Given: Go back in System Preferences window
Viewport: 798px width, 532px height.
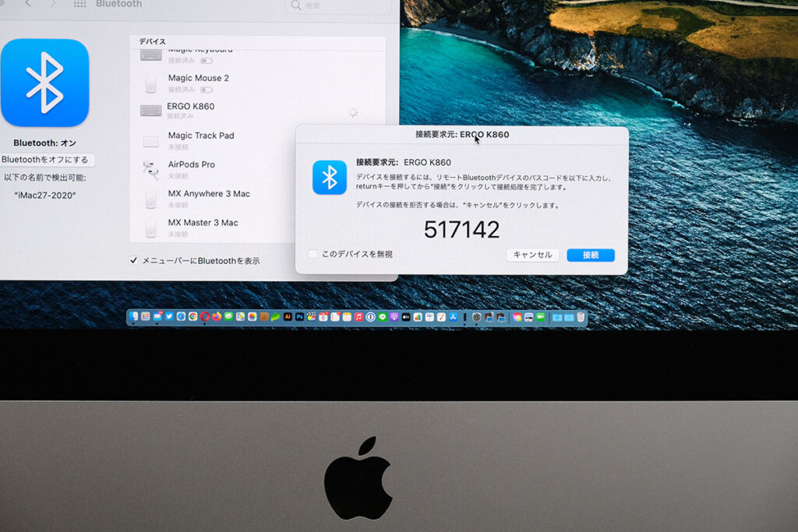Looking at the screenshot, I should [28, 4].
